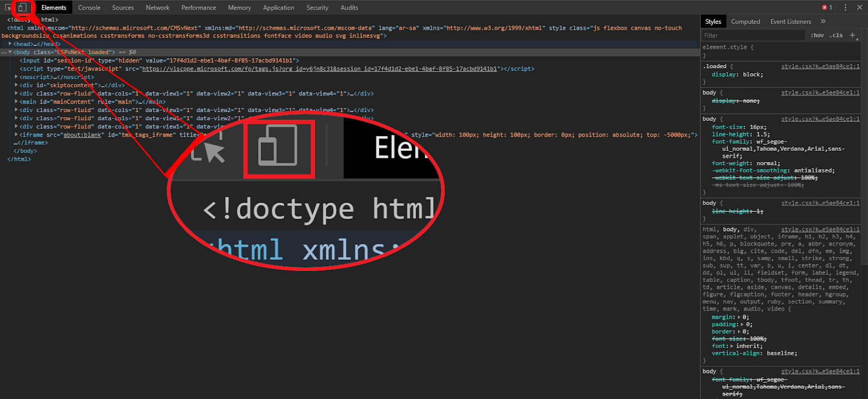
Task: Switch to the Memory tab
Action: [239, 8]
